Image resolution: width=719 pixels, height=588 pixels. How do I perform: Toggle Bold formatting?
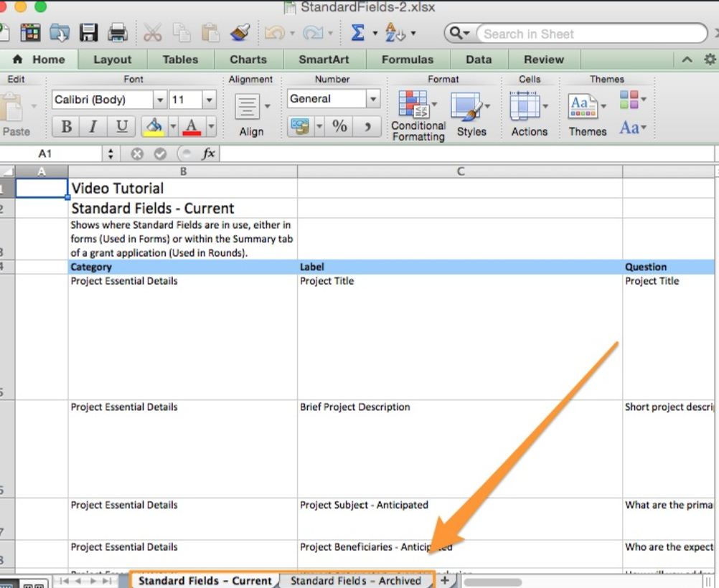(x=67, y=127)
